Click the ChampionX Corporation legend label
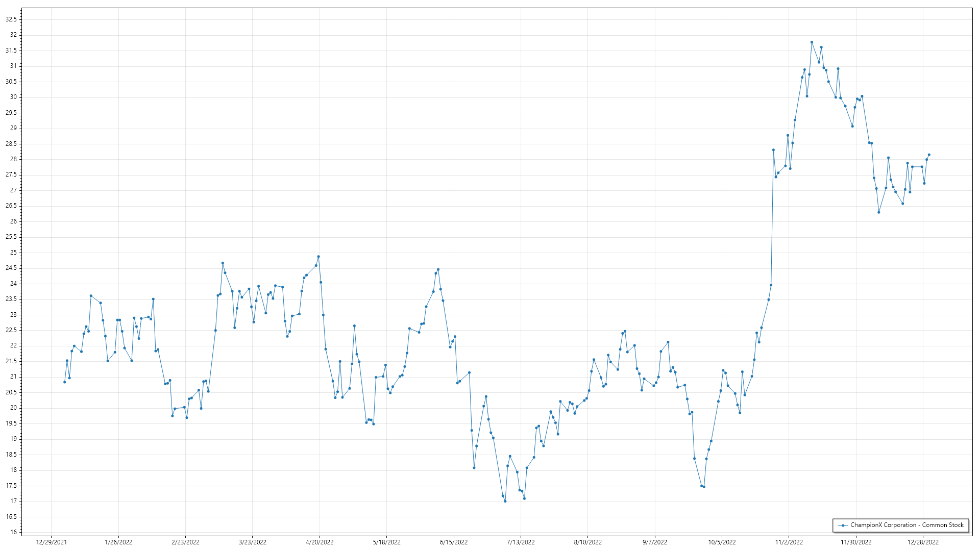Viewport: 980px width, 551px height. [x=906, y=525]
